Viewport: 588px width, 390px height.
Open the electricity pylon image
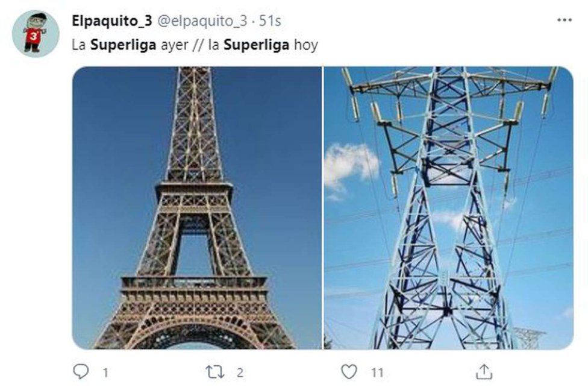448,208
